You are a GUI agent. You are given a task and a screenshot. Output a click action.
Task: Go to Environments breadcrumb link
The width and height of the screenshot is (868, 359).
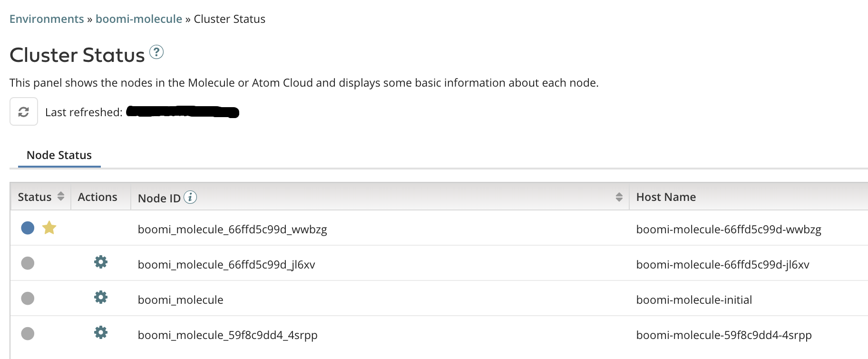pos(47,19)
